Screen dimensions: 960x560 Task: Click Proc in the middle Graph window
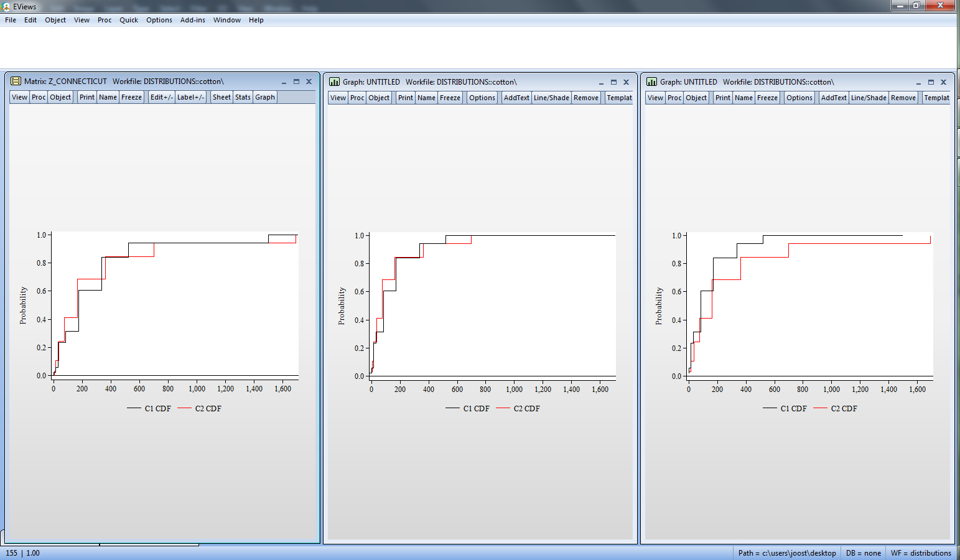pyautogui.click(x=357, y=98)
